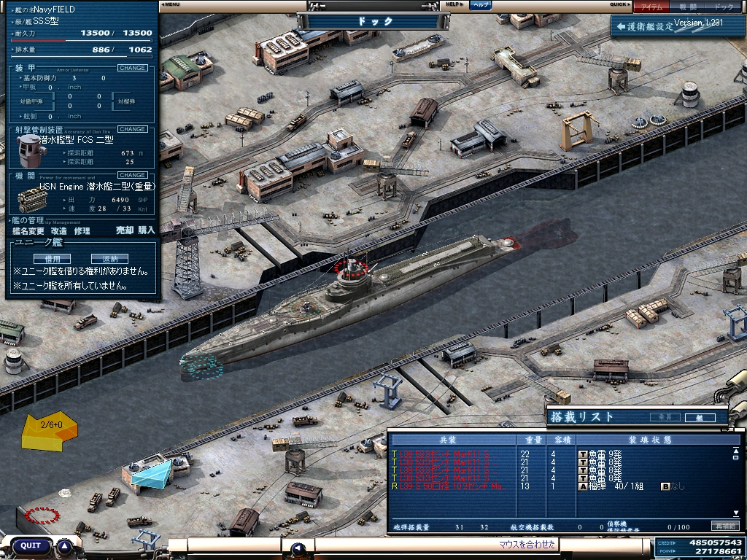Click red dashed circle at dock corner
Screen dimensions: 747x560
click(42, 516)
